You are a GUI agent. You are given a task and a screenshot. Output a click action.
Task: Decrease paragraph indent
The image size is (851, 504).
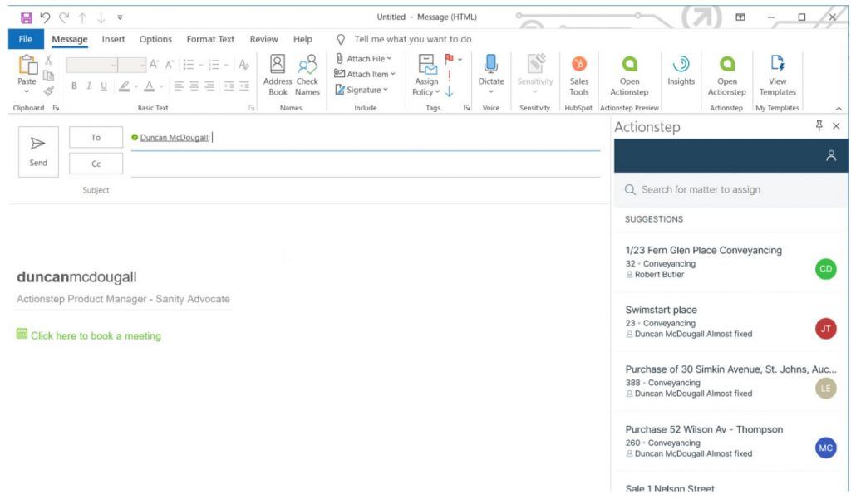tap(229, 86)
